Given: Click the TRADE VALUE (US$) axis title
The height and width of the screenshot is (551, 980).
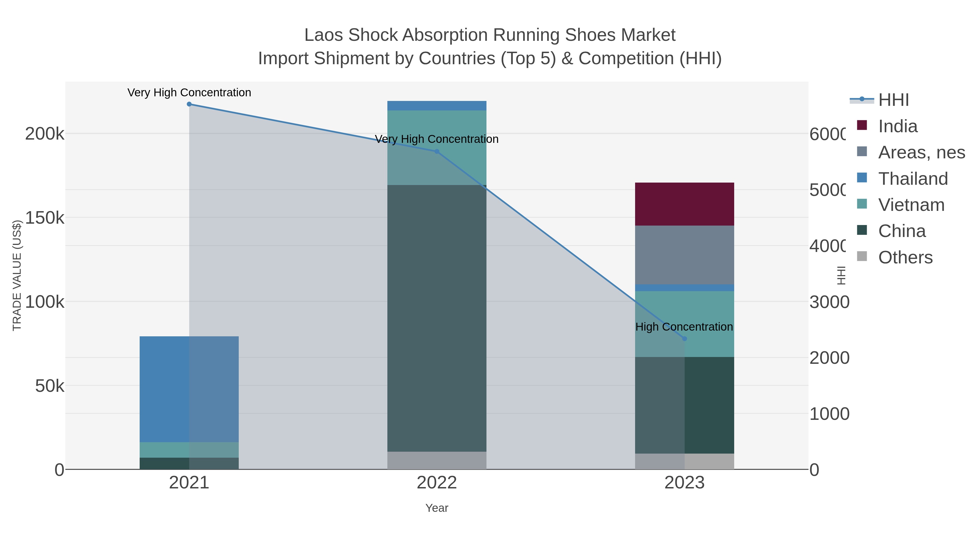Looking at the screenshot, I should tap(17, 275).
